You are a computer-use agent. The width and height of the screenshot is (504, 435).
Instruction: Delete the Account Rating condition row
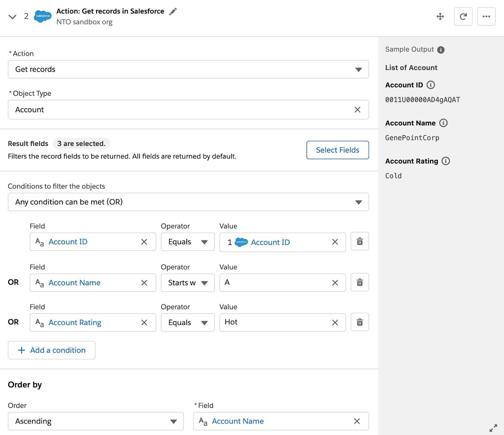click(x=360, y=322)
